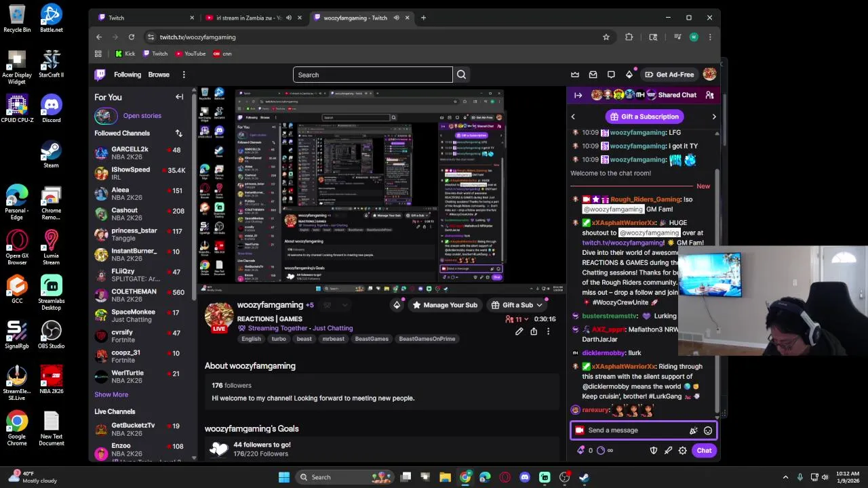This screenshot has height=488, width=868.
Task: Open Just Chatting category link
Action: click(332, 328)
